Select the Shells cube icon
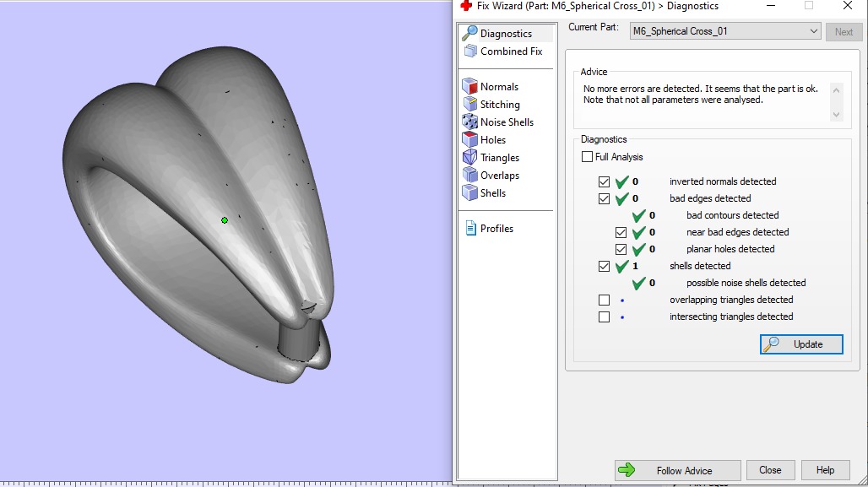 pos(469,192)
